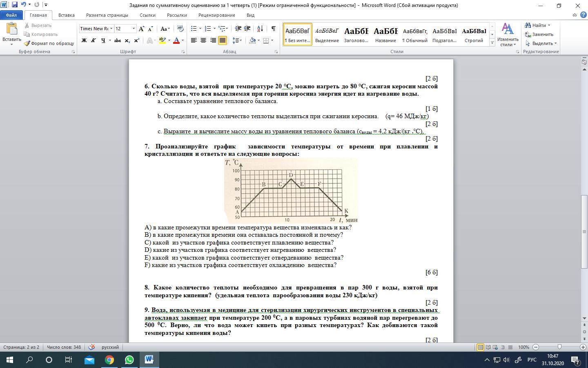This screenshot has height=368, width=588.
Task: Click the subscript x₂ icon
Action: 127,40
